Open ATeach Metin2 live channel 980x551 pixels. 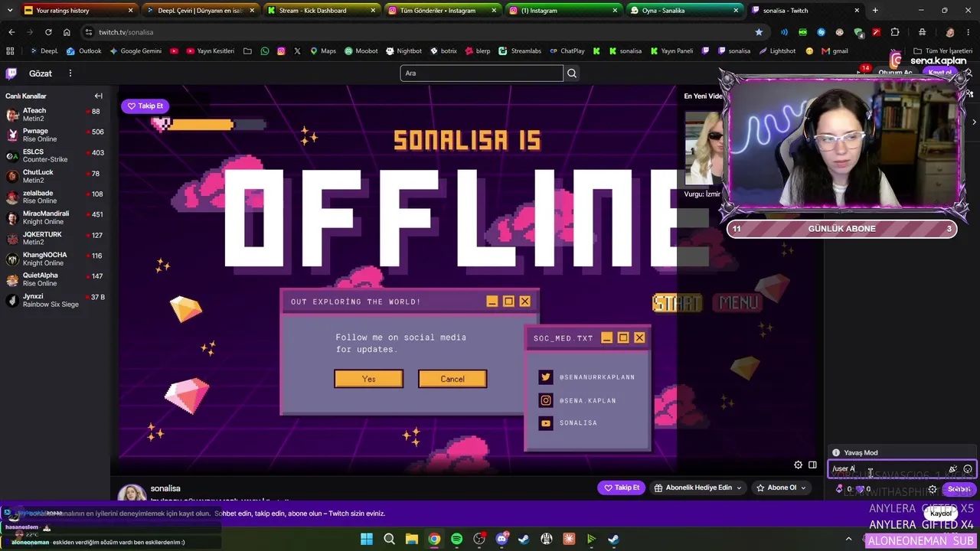pos(54,115)
